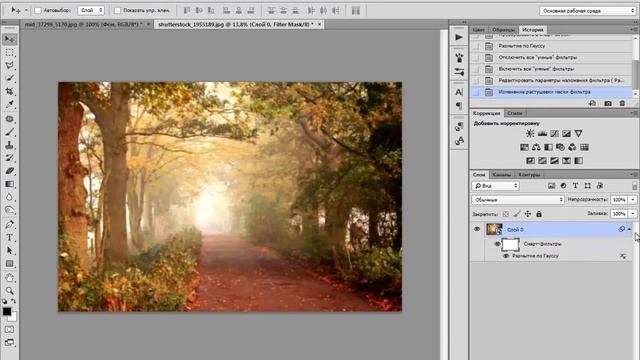The height and width of the screenshot is (360, 640).
Task: Click the smart filter mask thumbnail
Action: tap(510, 244)
